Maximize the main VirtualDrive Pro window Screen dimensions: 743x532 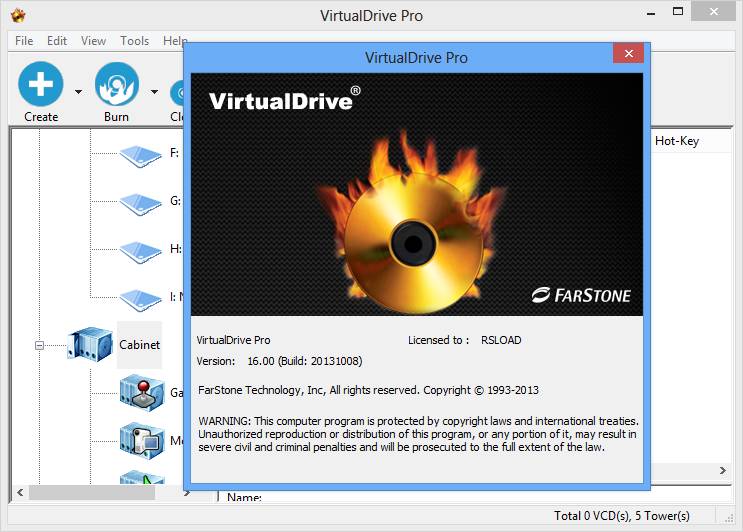678,11
